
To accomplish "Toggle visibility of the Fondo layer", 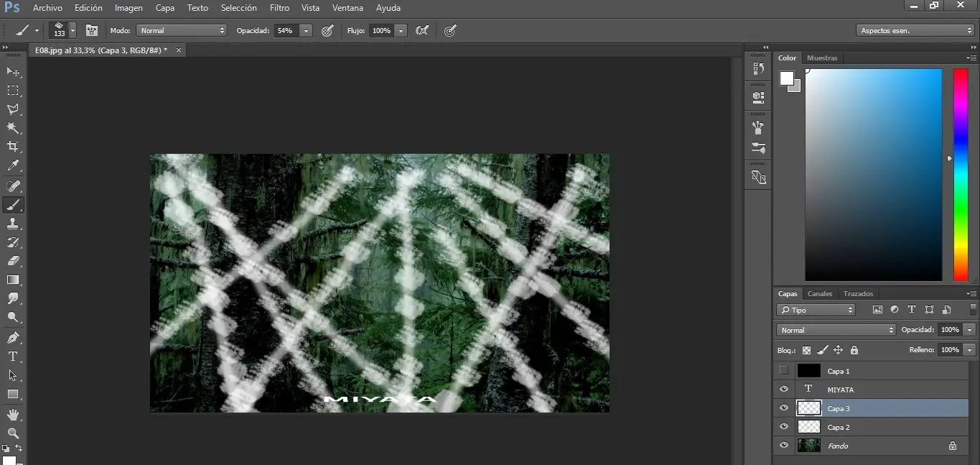I will point(784,446).
